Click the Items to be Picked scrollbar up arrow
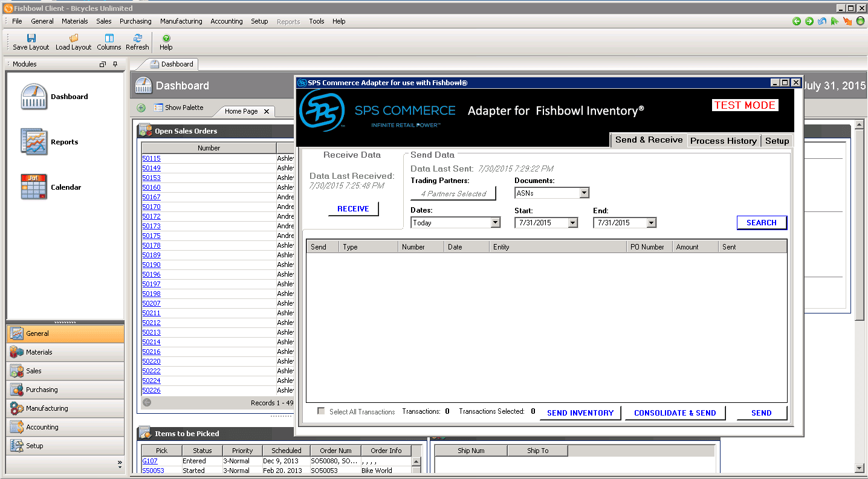Viewport: 868px width, 479px height. (x=416, y=461)
